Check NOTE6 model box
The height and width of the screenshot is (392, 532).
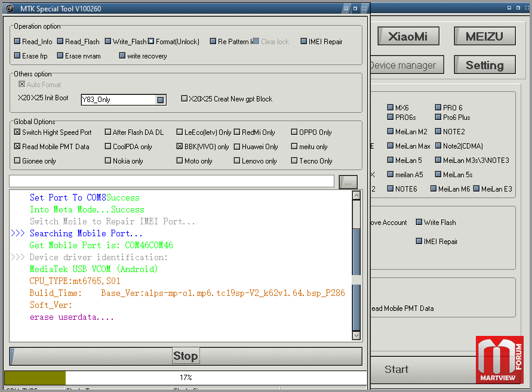390,189
